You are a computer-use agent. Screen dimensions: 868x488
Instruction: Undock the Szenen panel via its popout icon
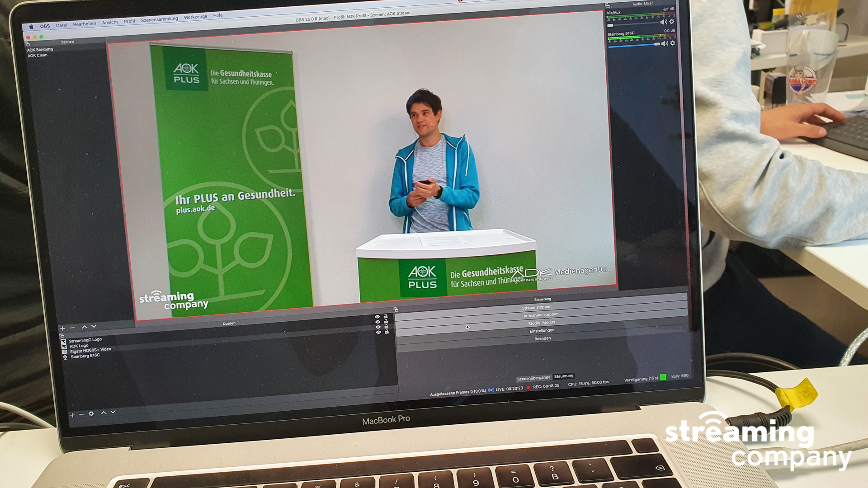(28, 44)
